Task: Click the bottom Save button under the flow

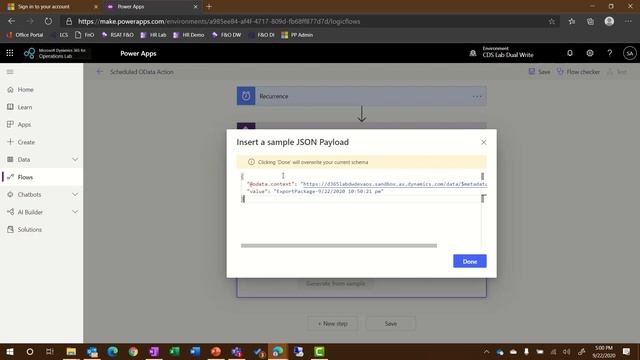Action: (x=391, y=324)
